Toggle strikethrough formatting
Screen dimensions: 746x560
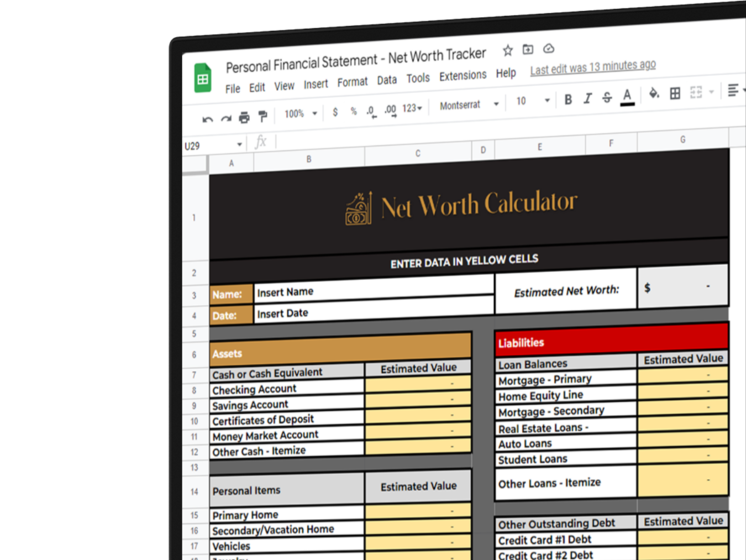click(x=607, y=98)
